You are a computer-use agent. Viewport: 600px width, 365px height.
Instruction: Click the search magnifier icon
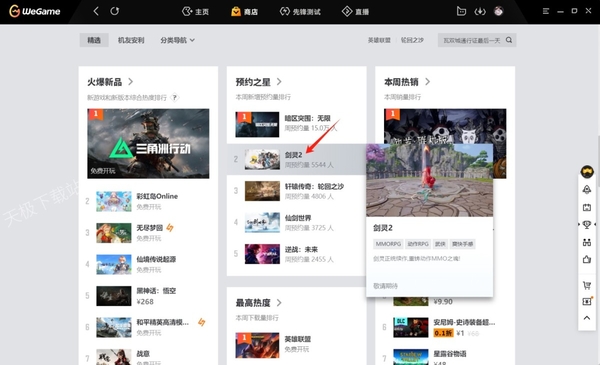pos(509,40)
